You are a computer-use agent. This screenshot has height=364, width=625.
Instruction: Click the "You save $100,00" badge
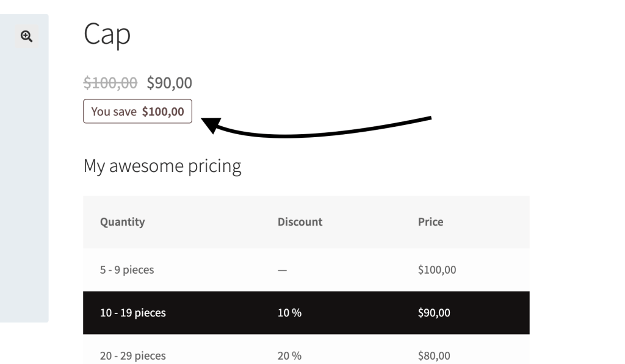(x=137, y=112)
